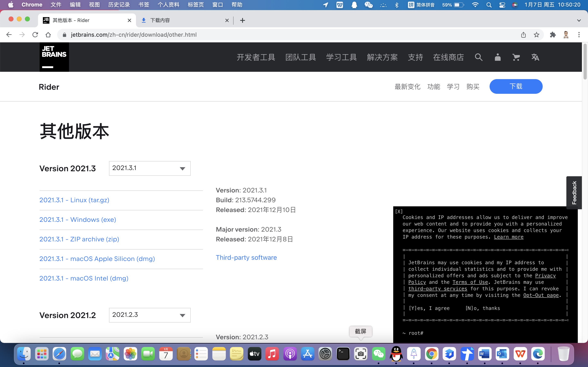Screen dimensions: 588x367
Task: Open the JetBrains site search icon
Action: 478,57
